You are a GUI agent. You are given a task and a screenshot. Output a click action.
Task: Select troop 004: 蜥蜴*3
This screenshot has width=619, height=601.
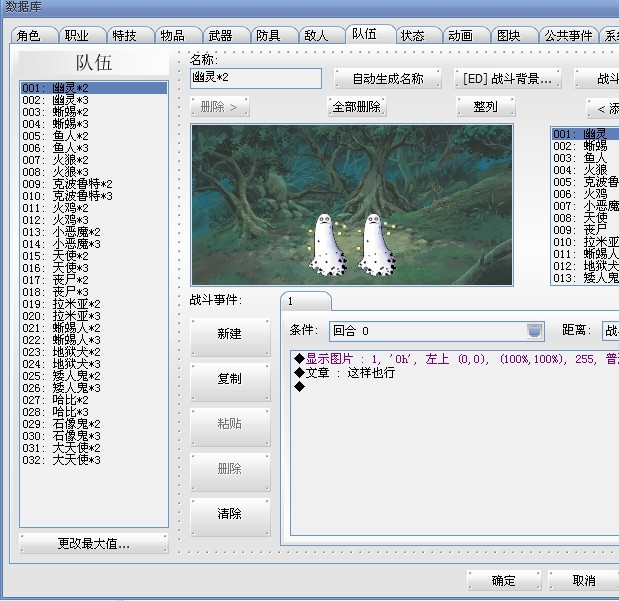[94, 124]
